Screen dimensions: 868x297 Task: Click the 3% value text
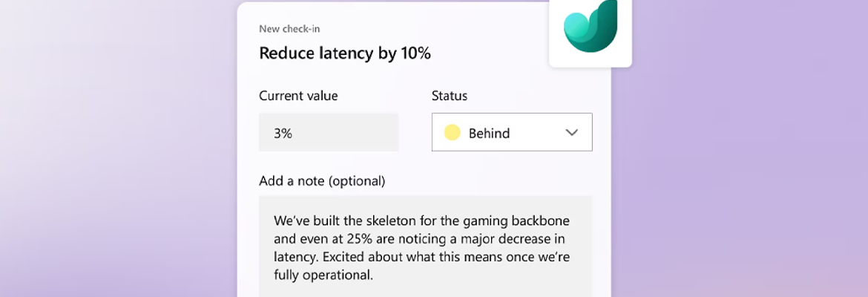[x=283, y=134]
